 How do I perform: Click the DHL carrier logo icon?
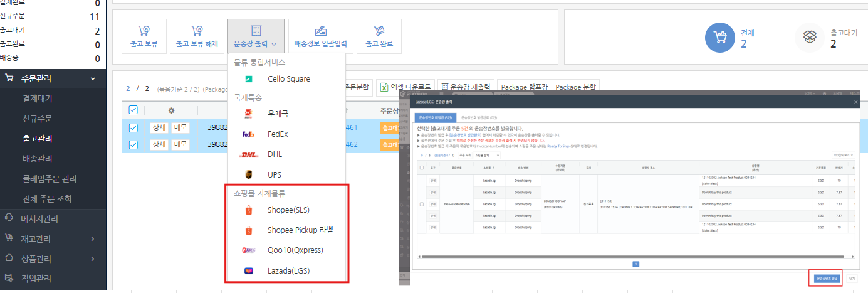click(249, 154)
